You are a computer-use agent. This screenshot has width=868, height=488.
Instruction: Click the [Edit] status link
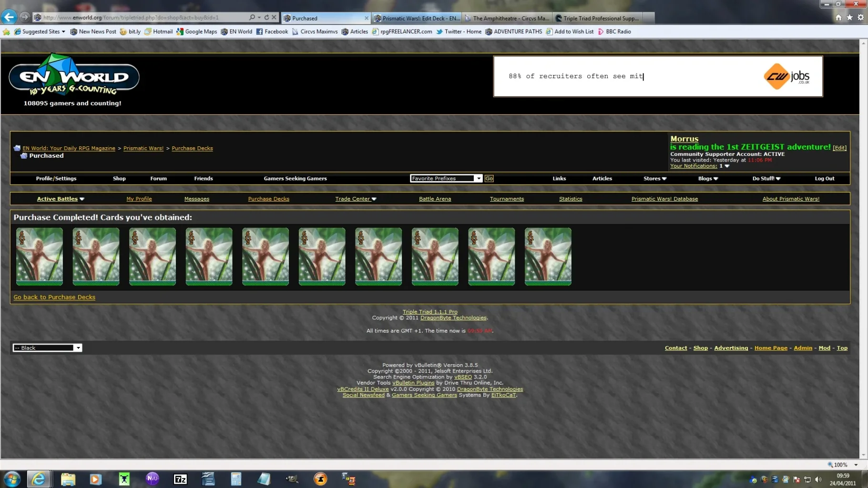839,148
